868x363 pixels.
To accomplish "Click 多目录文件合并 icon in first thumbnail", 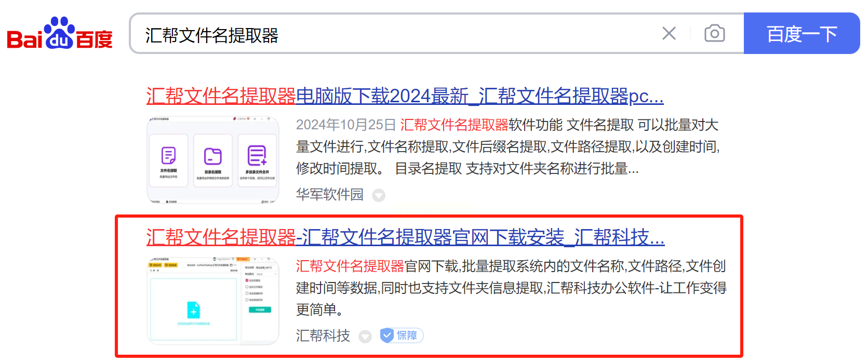I will click(x=257, y=155).
